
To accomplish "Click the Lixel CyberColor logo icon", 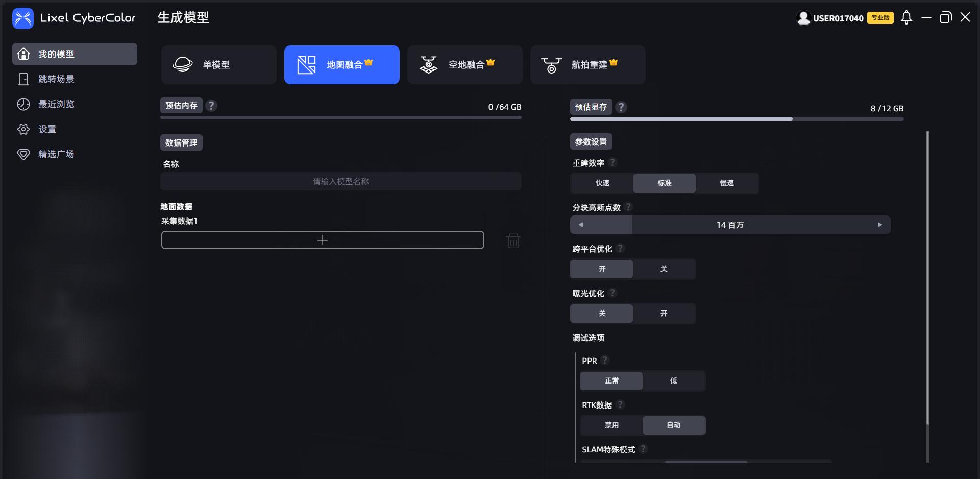I will pyautogui.click(x=23, y=18).
